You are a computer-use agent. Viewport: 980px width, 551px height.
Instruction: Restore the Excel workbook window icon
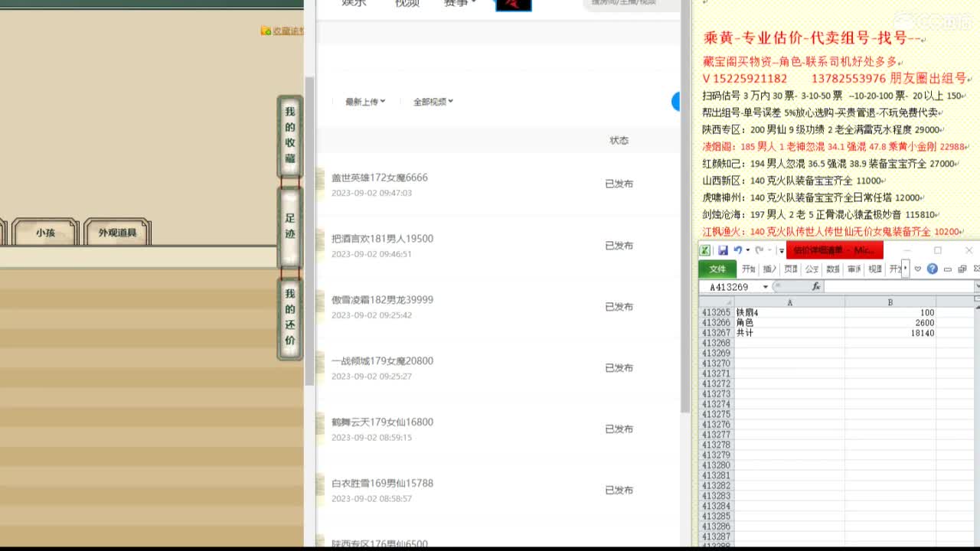[962, 269]
